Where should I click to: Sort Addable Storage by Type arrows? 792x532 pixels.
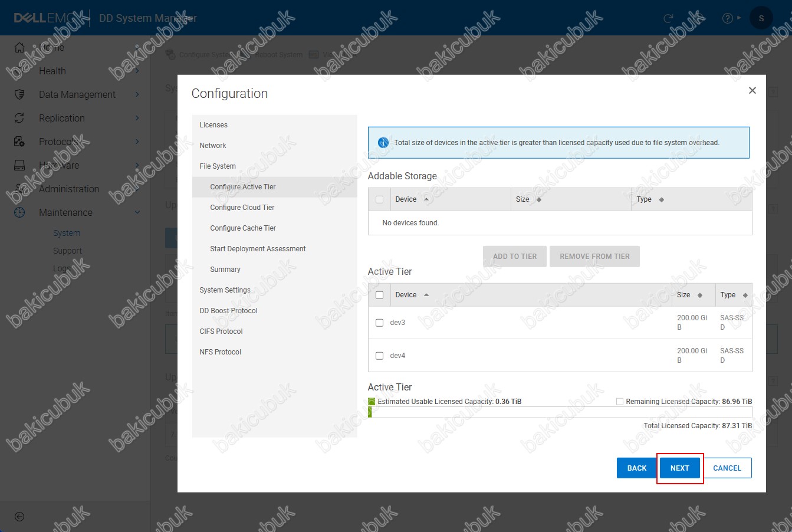coord(662,199)
